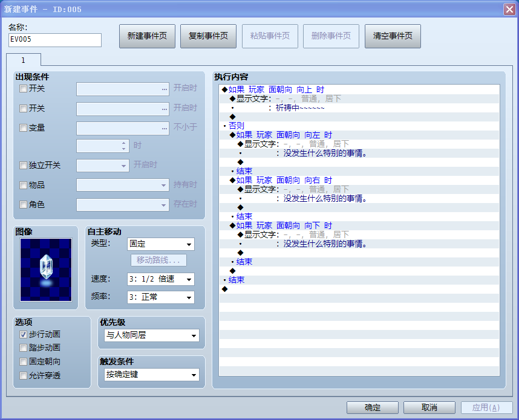Viewport: 519px width, 420px height.
Task: Select the 如果 玩家 面朝向 向左 时 command
Action: pos(359,135)
